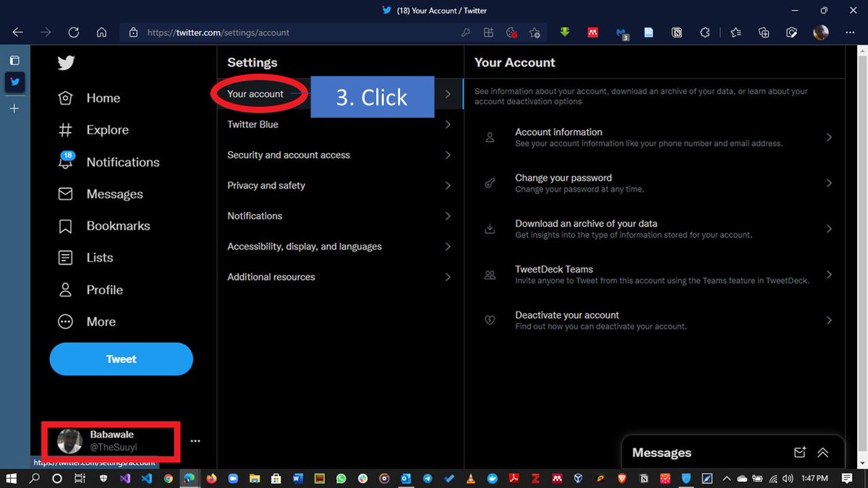Click the blue Tweet button
868x488 pixels.
point(121,359)
